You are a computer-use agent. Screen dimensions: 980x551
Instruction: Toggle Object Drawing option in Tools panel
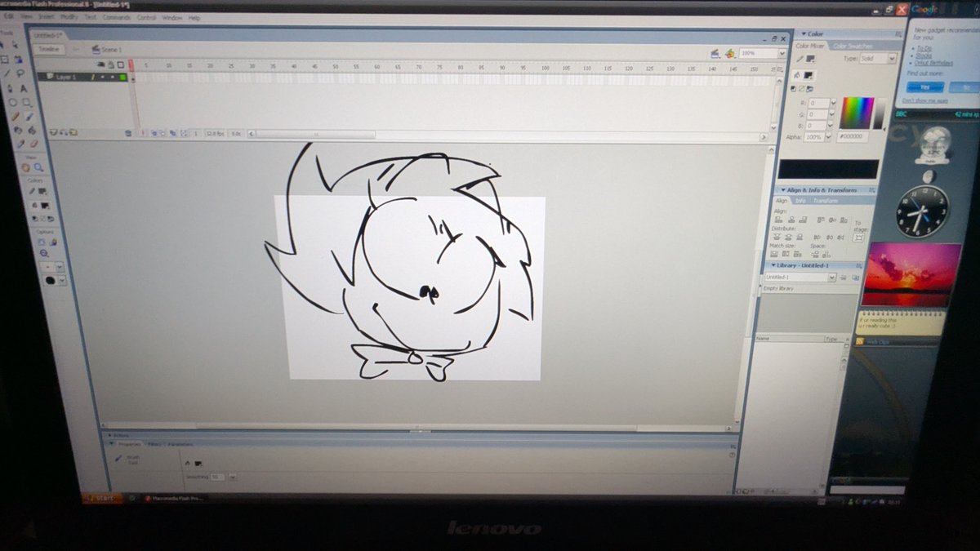click(41, 242)
